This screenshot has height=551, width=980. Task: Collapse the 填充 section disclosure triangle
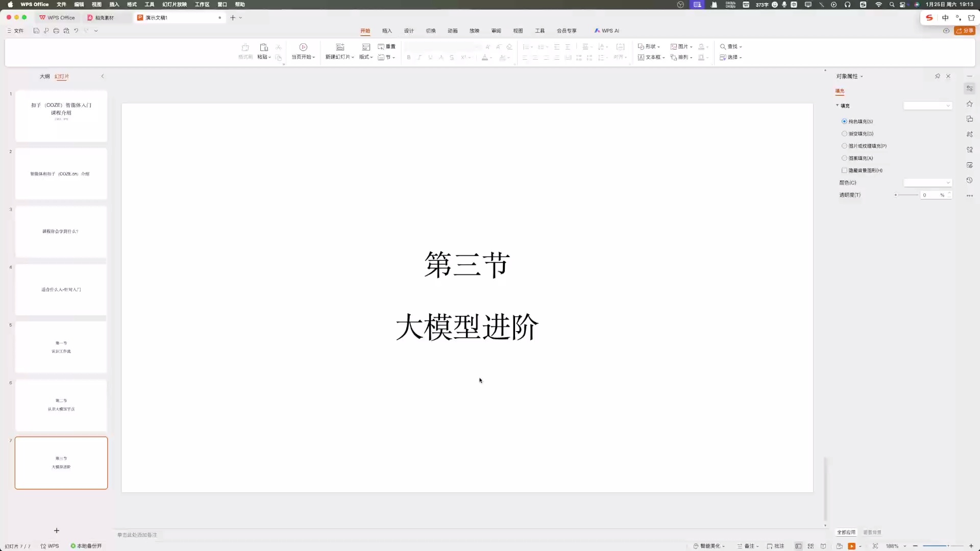click(836, 106)
